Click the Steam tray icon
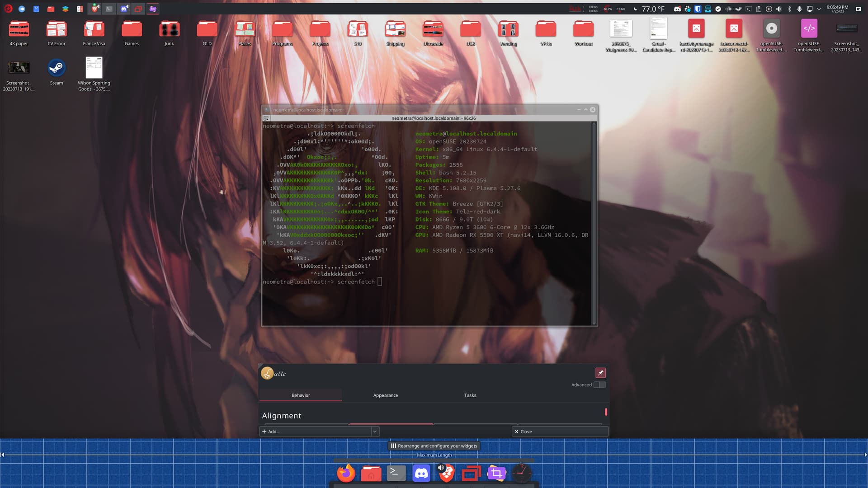This screenshot has height=488, width=868. pos(738,9)
